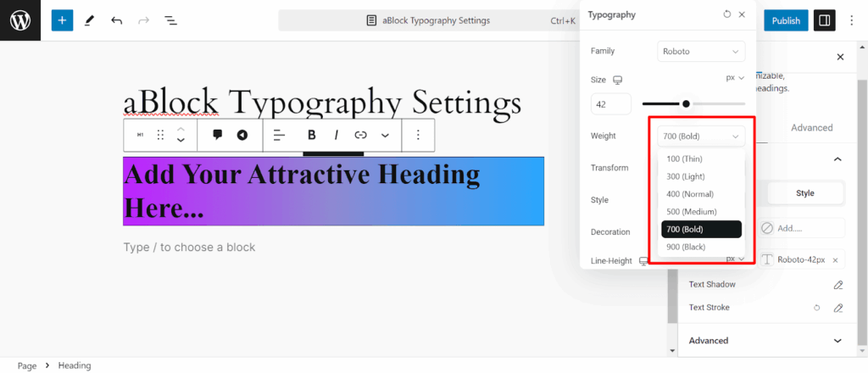Edit Text Shadow with pencil icon

click(838, 285)
